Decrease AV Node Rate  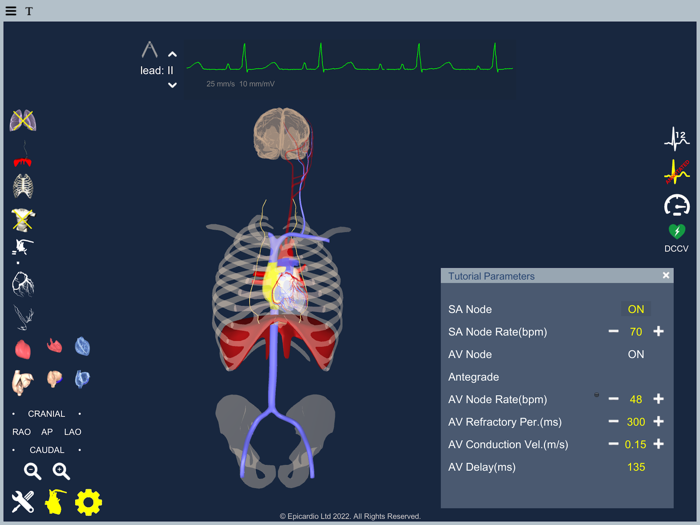tap(613, 399)
